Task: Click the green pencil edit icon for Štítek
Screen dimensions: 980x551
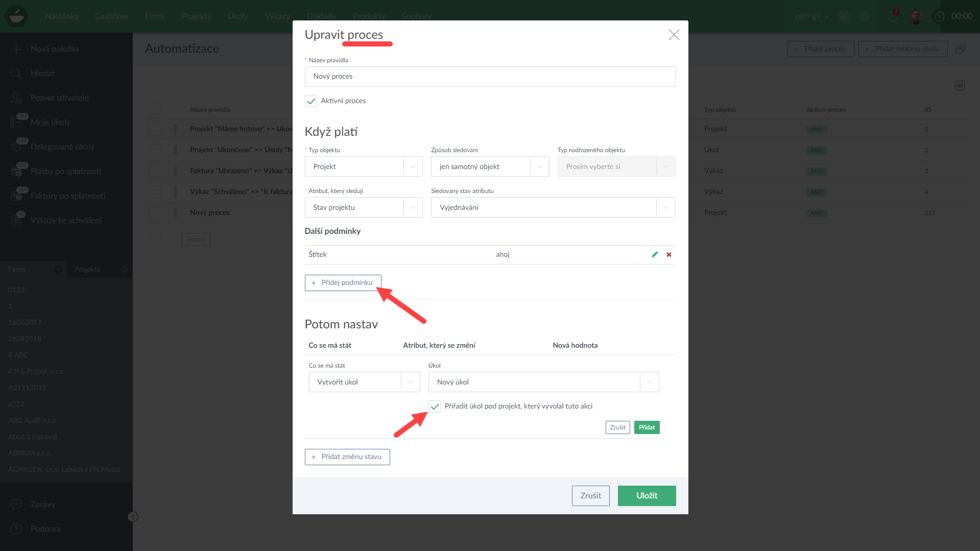Action: coord(655,254)
